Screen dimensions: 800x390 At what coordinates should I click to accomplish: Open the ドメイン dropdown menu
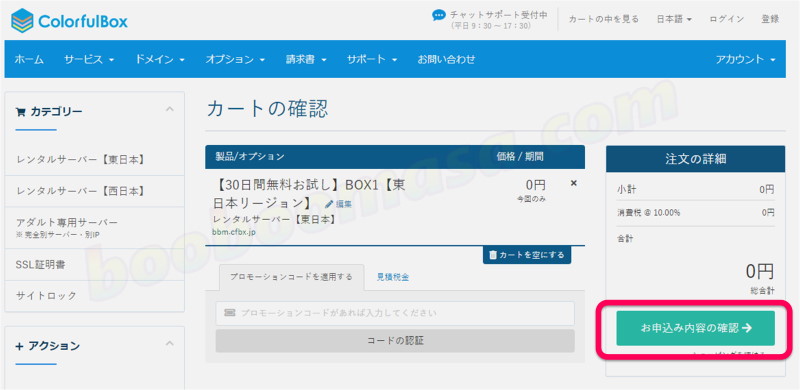coord(160,59)
